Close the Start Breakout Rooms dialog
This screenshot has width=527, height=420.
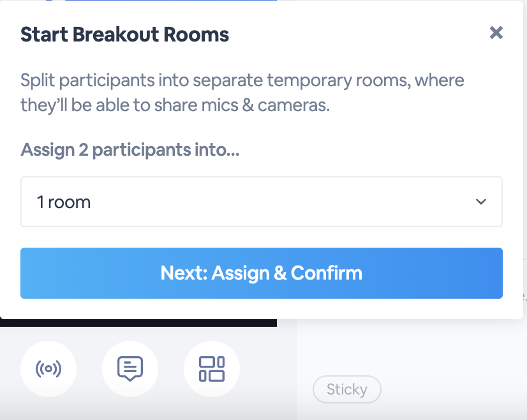tap(496, 33)
